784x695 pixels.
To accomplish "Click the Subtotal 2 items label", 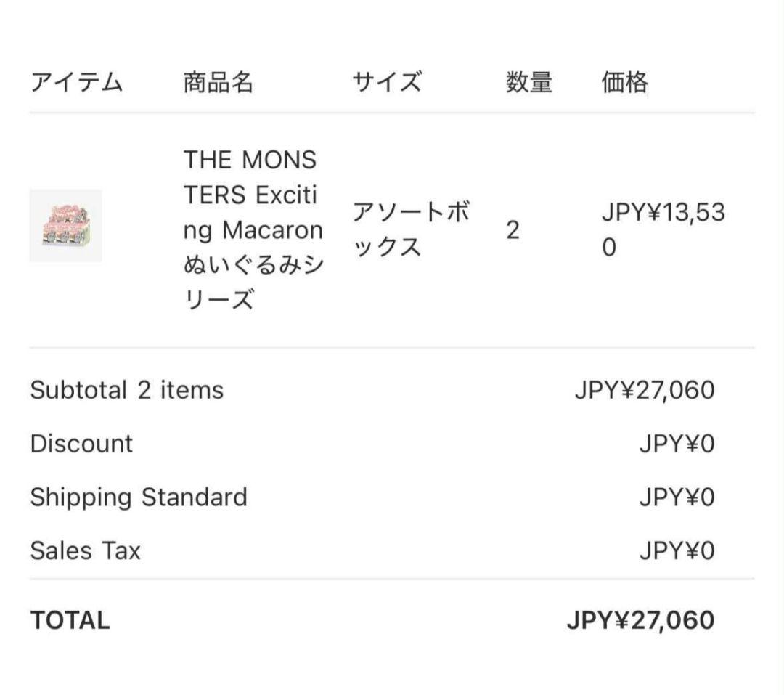I will coord(127,391).
